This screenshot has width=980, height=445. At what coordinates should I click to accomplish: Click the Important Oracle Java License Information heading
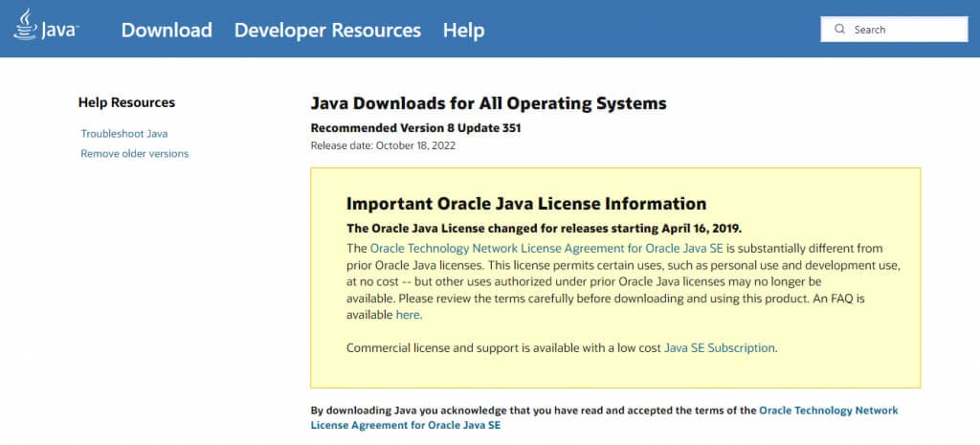click(525, 204)
